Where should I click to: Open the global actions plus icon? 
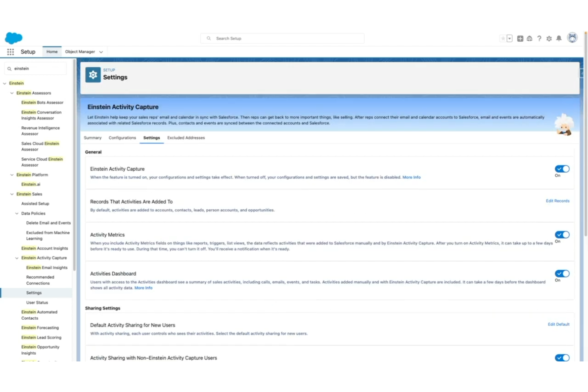coord(520,39)
